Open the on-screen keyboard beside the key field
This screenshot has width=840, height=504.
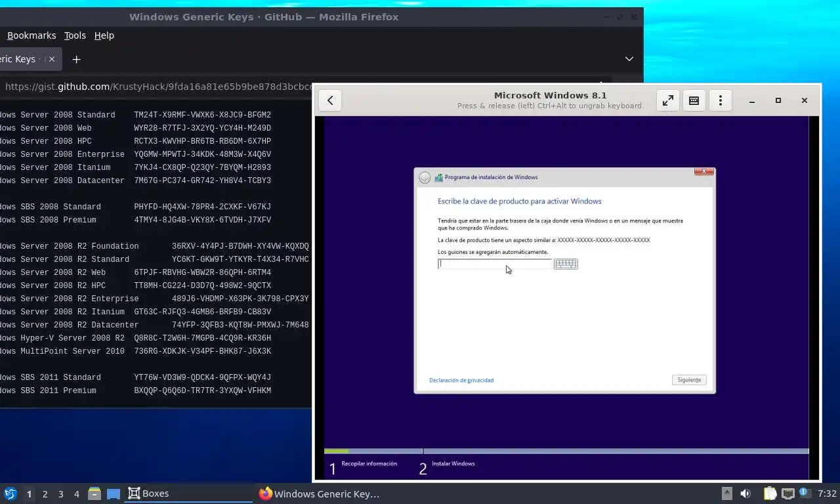[x=566, y=264]
